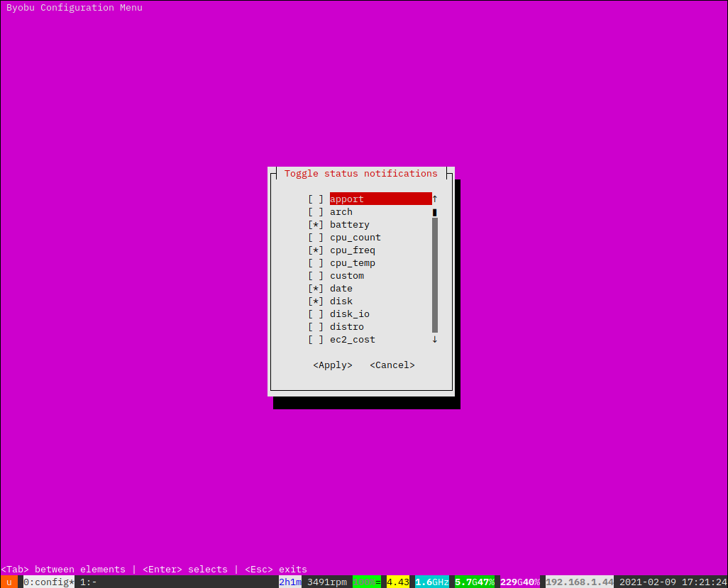Click the Toggle status notifications dialog title
The image size is (728, 588).
coord(360,174)
